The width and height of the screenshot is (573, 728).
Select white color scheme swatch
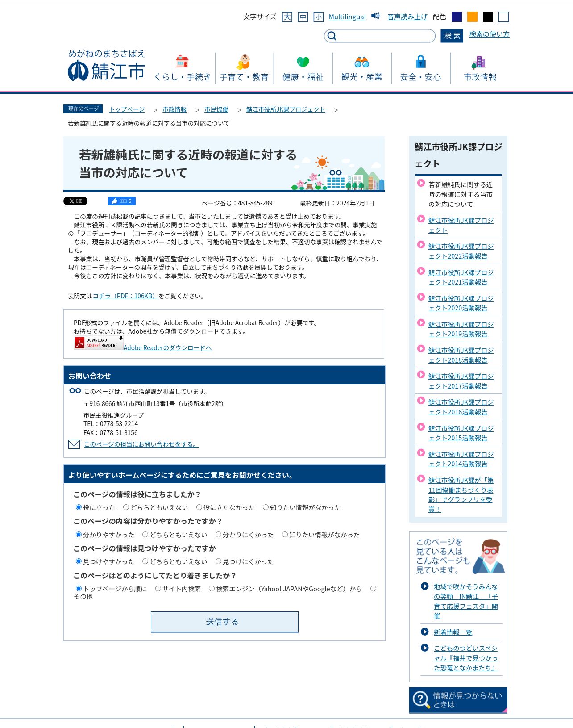[x=503, y=17]
